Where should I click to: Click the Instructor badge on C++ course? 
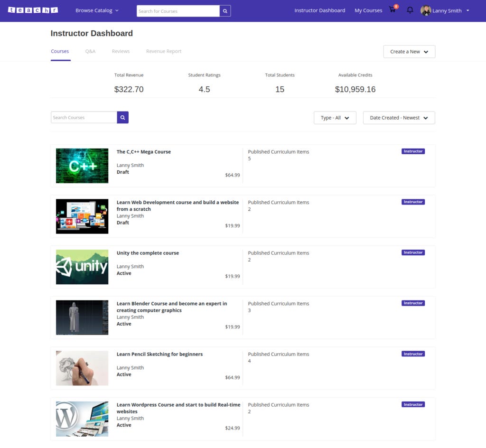coord(413,151)
